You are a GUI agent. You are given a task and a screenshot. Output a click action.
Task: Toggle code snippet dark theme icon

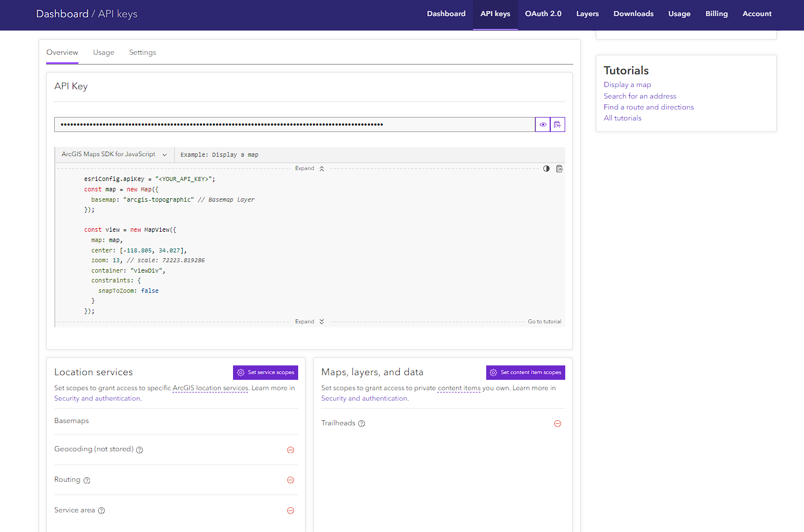pyautogui.click(x=546, y=169)
